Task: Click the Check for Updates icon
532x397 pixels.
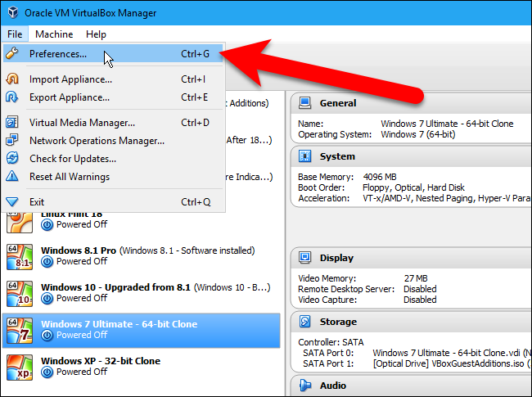Action: [x=12, y=158]
